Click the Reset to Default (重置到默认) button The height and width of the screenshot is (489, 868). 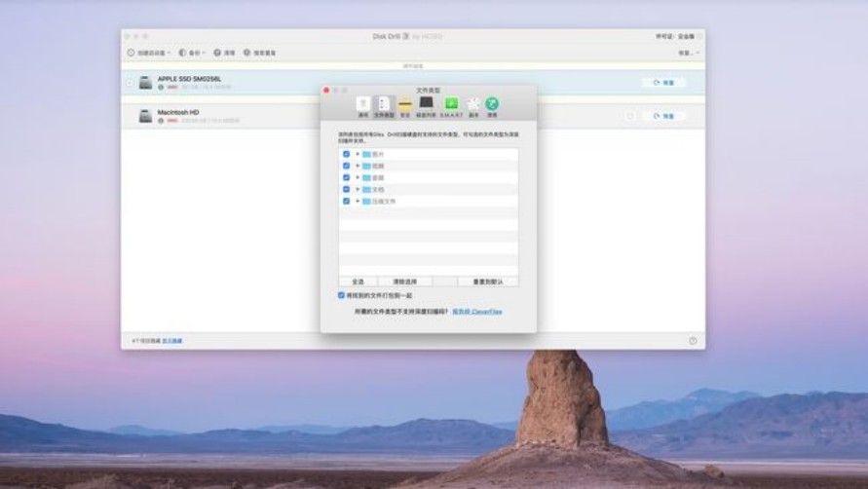click(x=488, y=282)
